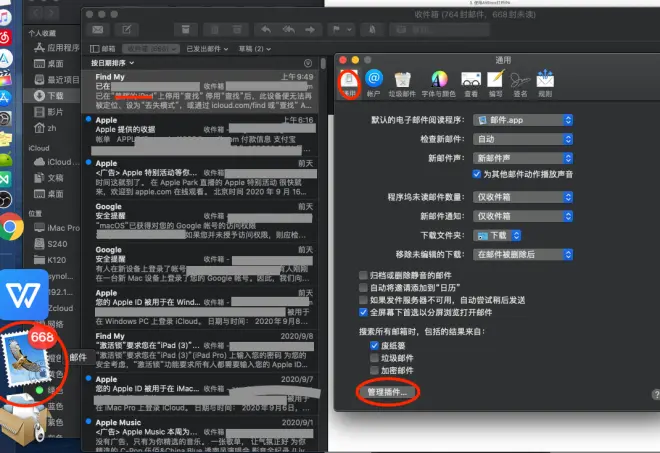This screenshot has width=660, height=453.
Task: Enable 自动将邀请添加到"日历" checkbox
Action: click(363, 288)
